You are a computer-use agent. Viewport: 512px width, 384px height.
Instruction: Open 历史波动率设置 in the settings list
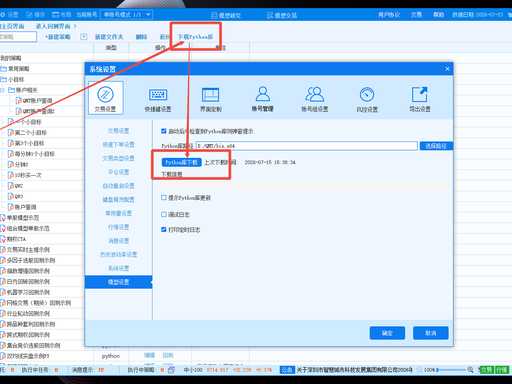118,255
